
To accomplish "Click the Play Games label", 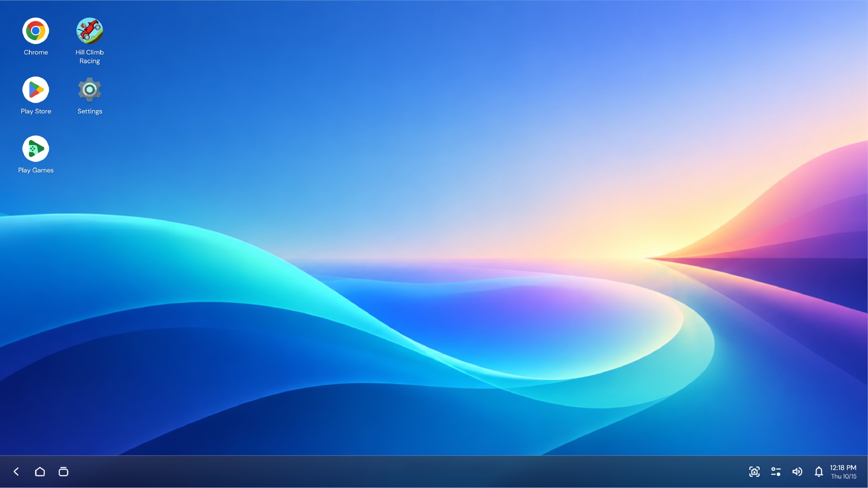I will click(36, 170).
